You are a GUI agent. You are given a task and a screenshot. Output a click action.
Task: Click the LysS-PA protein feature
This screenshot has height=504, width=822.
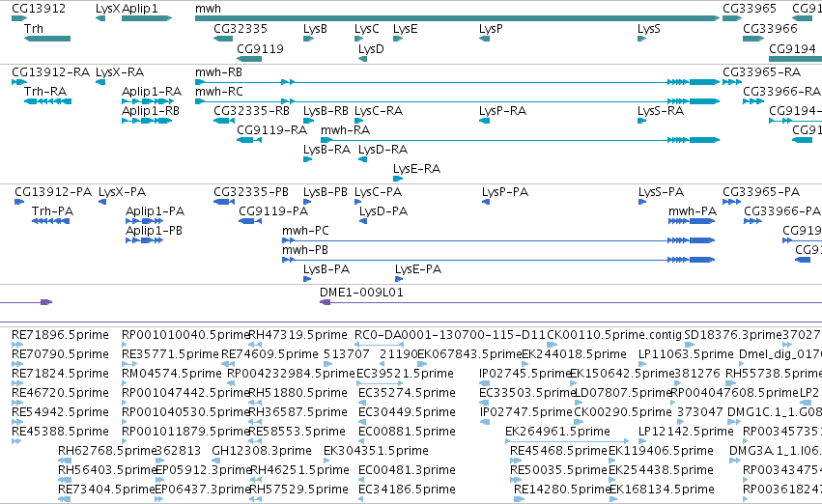(x=642, y=202)
